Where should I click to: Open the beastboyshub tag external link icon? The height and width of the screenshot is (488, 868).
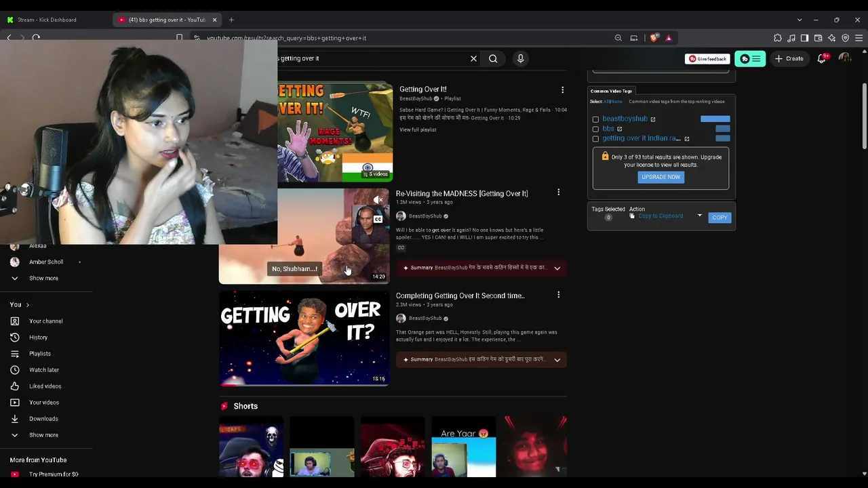pos(653,119)
